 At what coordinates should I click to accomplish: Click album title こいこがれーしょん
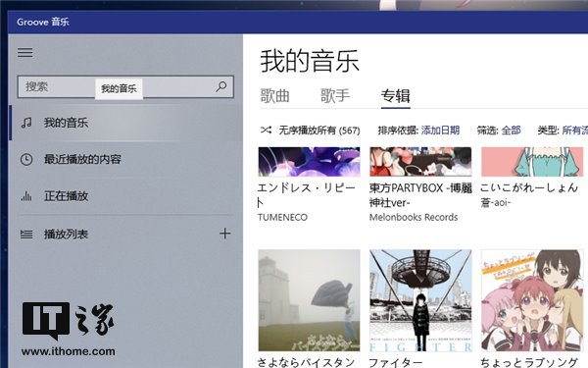click(x=529, y=187)
